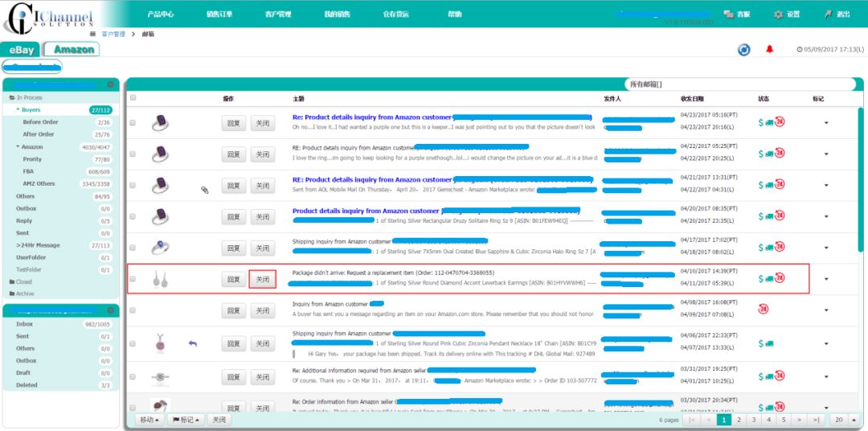Click the settings gear icon
This screenshot has width=868, height=431.
click(x=778, y=14)
